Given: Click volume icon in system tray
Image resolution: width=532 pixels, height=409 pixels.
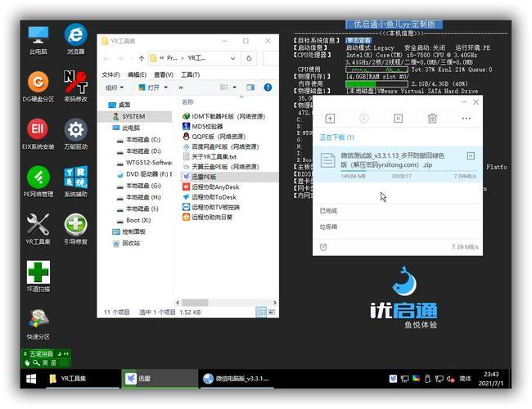Looking at the screenshot, I should tap(451, 379).
